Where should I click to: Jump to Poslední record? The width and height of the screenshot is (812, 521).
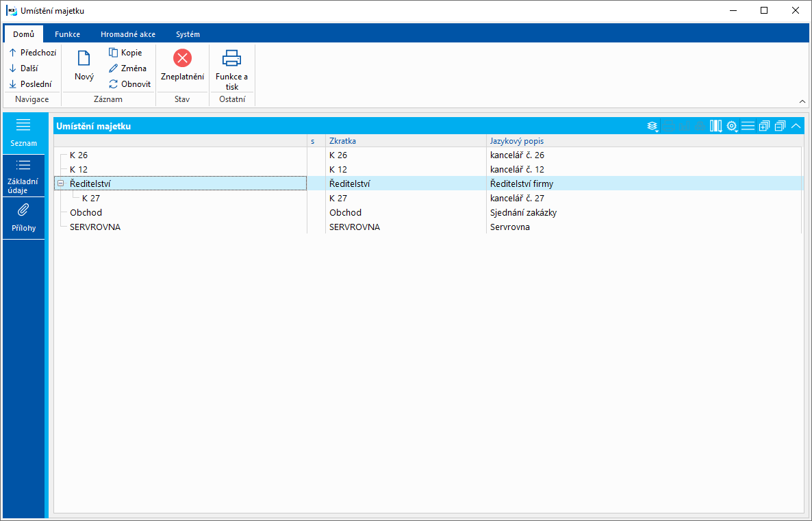(31, 84)
